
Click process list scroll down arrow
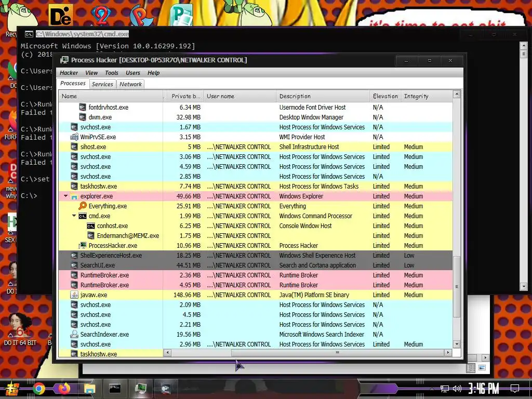click(x=457, y=344)
